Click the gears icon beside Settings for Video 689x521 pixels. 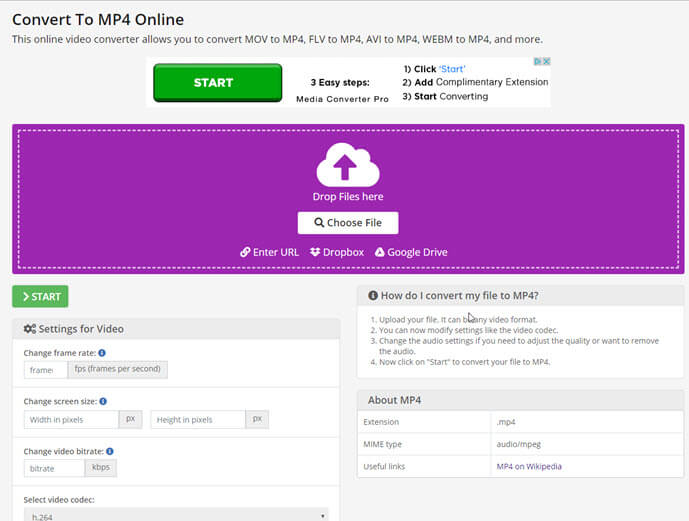pos(30,329)
